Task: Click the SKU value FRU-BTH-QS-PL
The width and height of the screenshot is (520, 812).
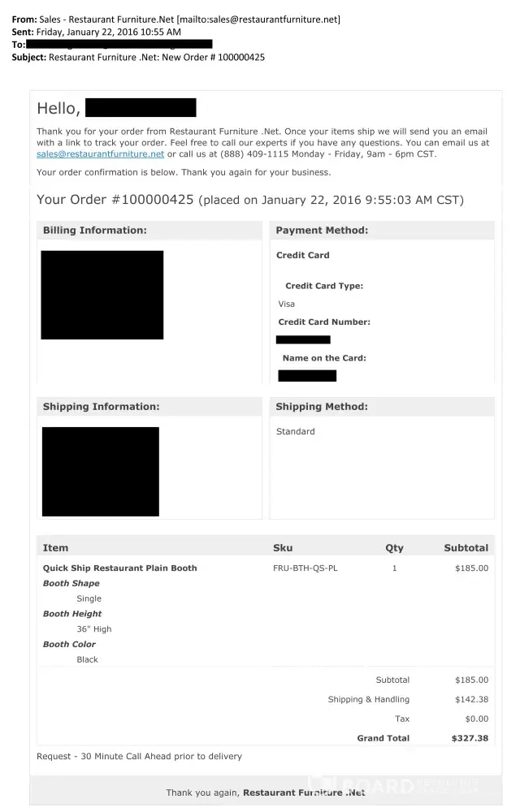Action: (x=305, y=568)
